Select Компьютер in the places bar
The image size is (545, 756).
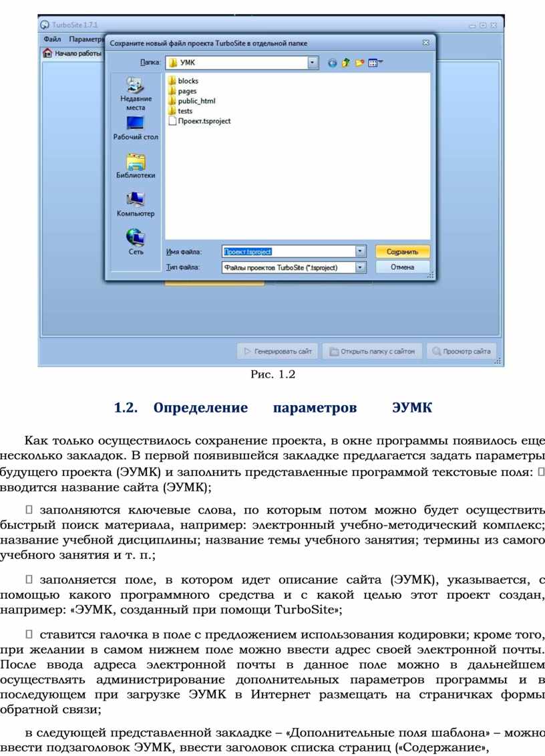pos(136,205)
